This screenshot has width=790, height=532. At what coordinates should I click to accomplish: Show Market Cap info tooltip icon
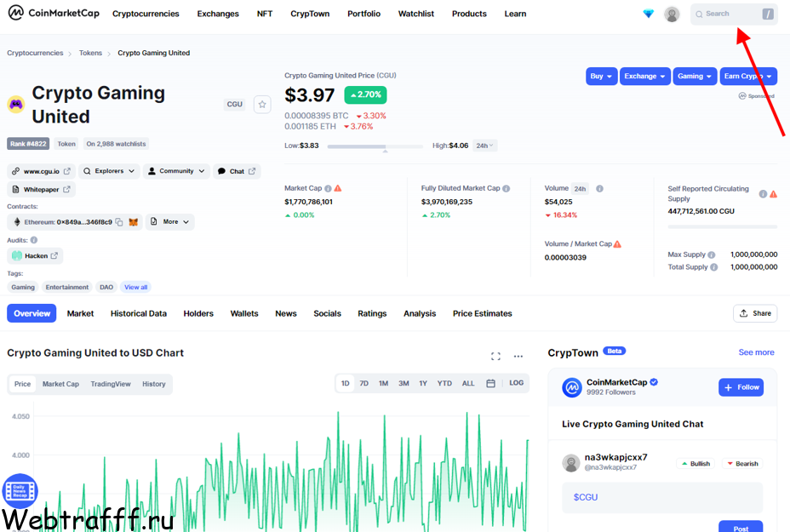click(328, 188)
